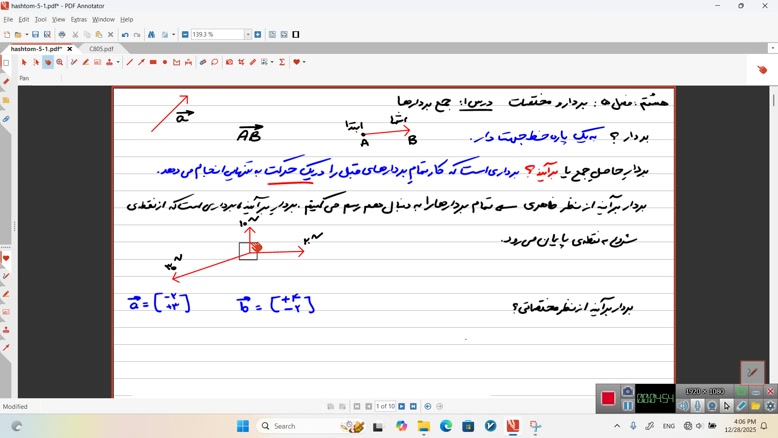Image resolution: width=778 pixels, height=438 pixels.
Task: Go to next page button
Action: click(402, 407)
